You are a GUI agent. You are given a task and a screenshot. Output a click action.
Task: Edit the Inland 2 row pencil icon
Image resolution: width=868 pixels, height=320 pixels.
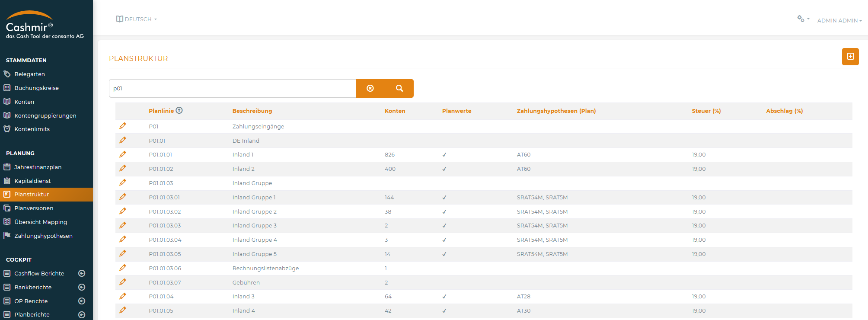(123, 168)
